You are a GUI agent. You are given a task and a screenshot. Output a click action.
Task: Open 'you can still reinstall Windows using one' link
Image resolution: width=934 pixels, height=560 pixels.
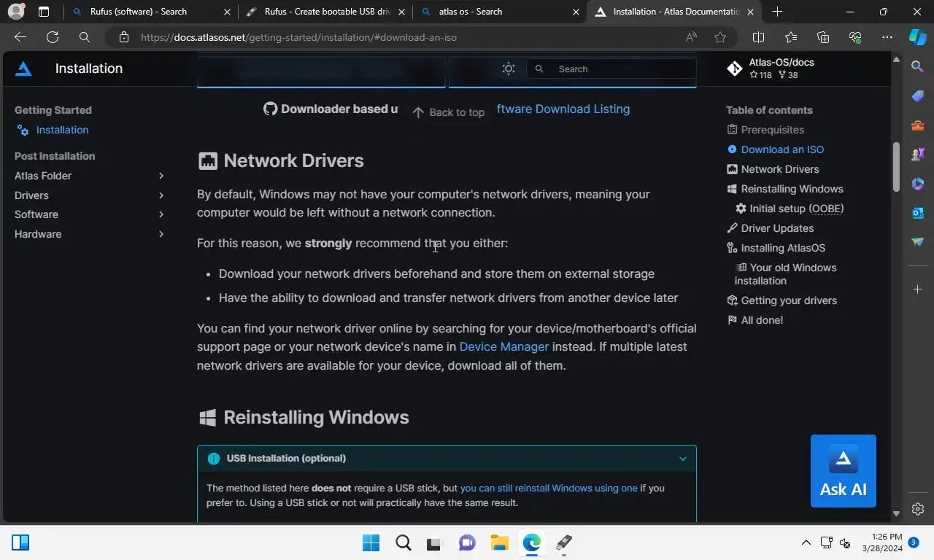pos(549,488)
